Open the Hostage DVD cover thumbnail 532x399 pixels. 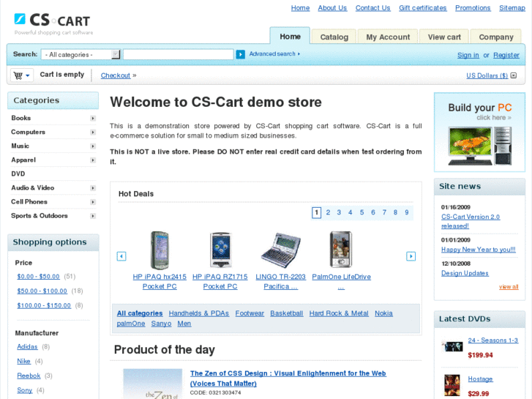pyautogui.click(x=452, y=385)
